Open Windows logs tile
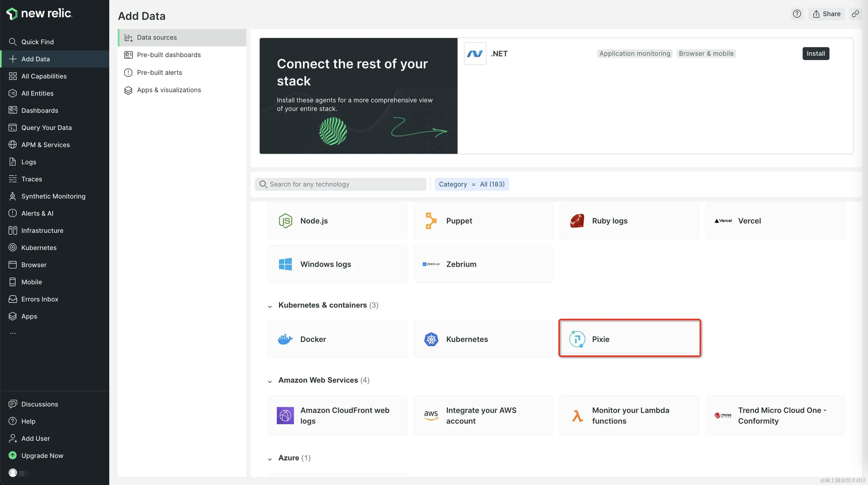Viewport: 868px width, 485px height. pos(337,264)
